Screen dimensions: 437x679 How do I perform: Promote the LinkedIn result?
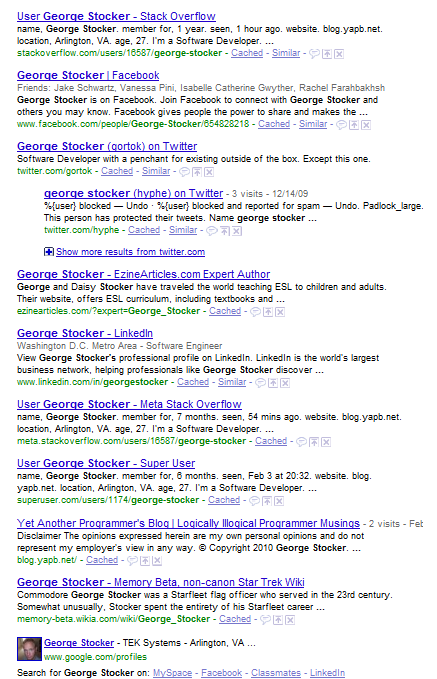click(x=273, y=383)
